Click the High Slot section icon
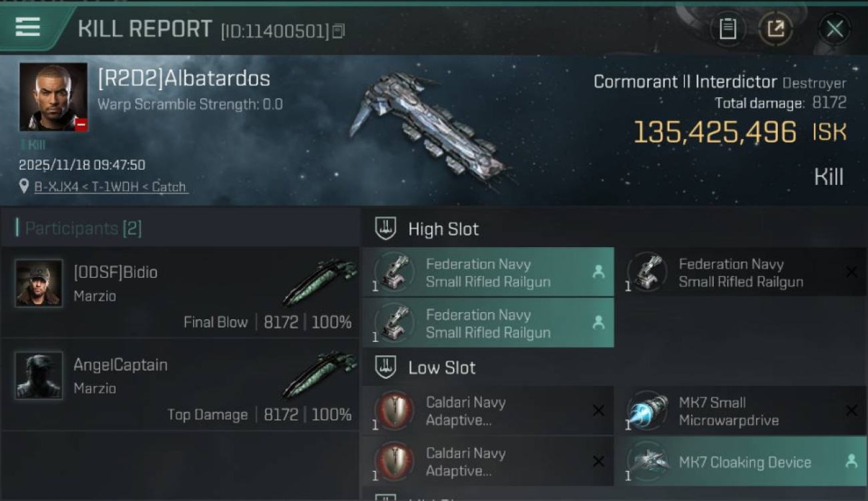Screen dimensions: 868x501 point(385,229)
